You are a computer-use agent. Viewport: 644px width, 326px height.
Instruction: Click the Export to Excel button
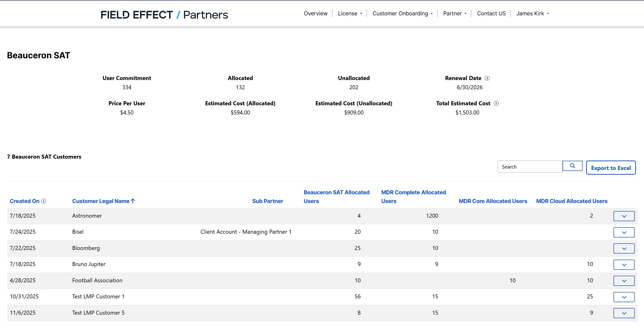(x=610, y=168)
